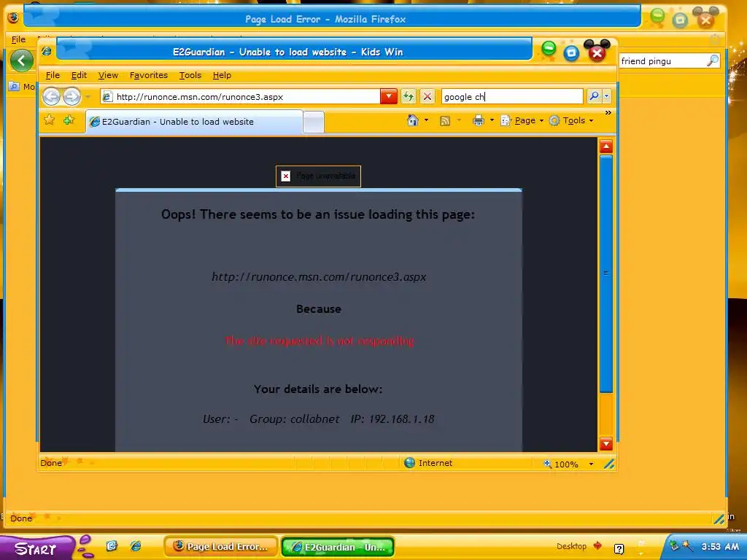Select the 'E2Guardian - Unable to load website' tab
747x560 pixels.
coord(194,122)
